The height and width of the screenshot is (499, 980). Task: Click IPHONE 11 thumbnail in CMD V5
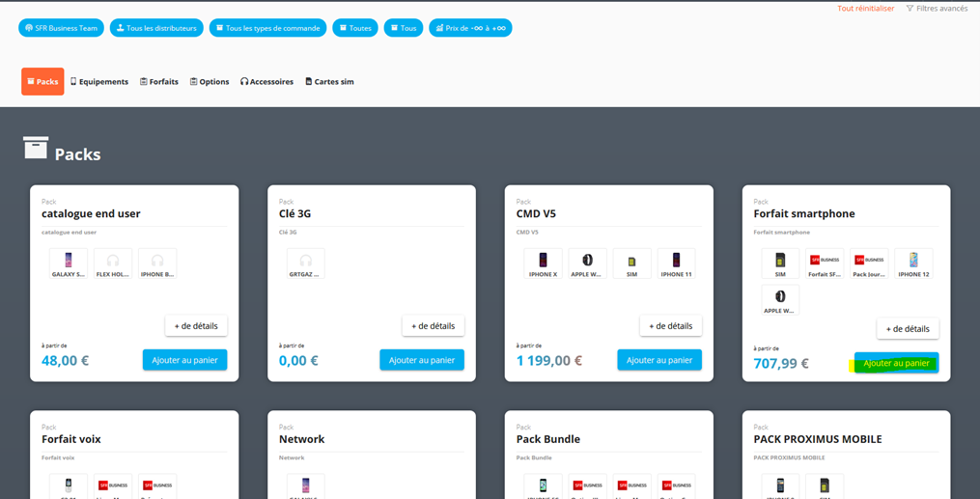pos(676,263)
